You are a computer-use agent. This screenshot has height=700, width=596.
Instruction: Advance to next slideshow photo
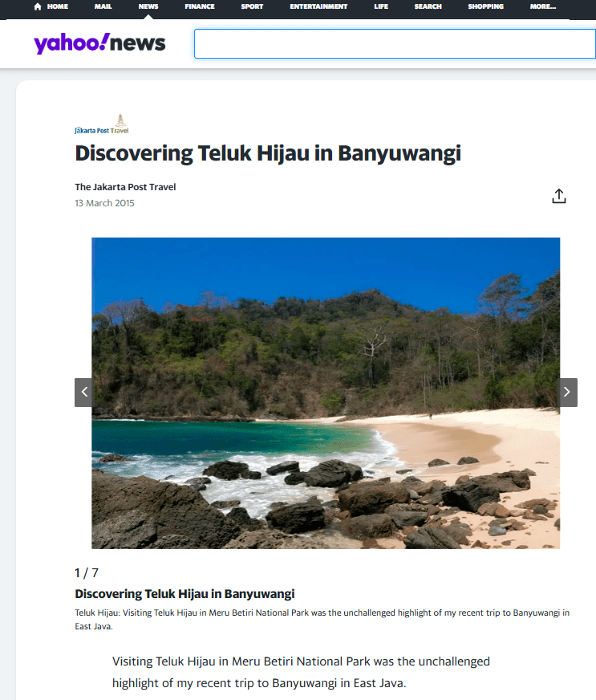[x=567, y=393]
